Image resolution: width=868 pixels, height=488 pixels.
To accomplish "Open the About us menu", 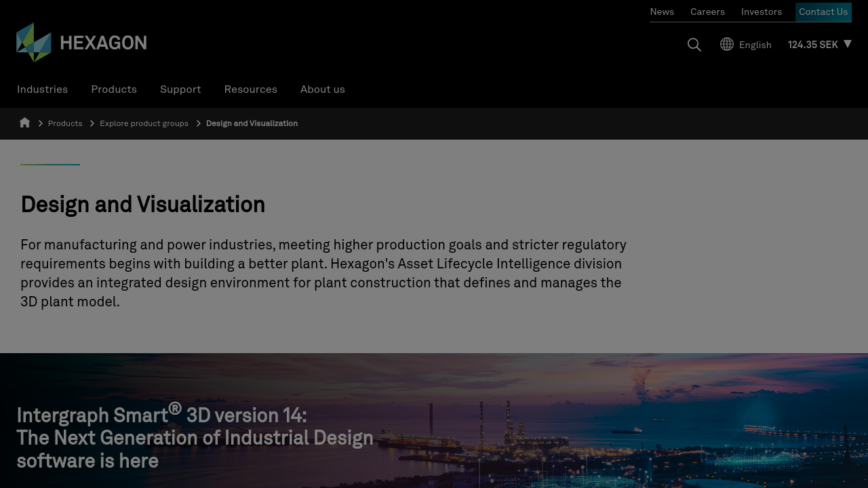I will point(322,89).
